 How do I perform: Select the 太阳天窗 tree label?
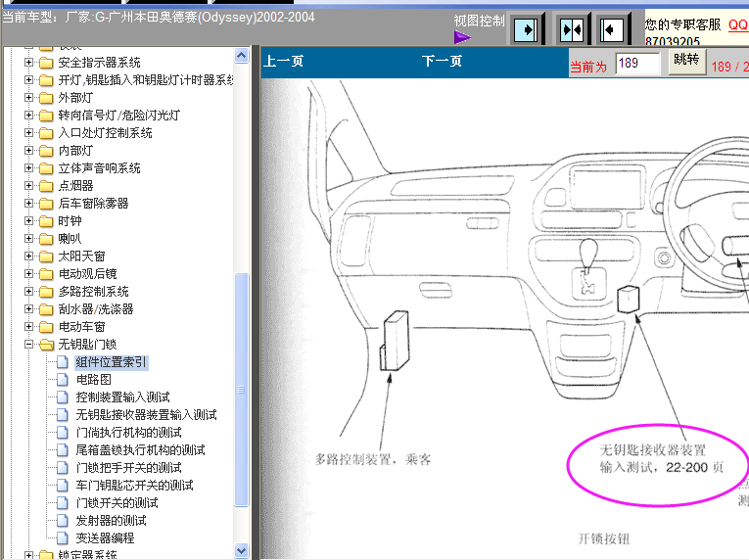[x=81, y=257]
